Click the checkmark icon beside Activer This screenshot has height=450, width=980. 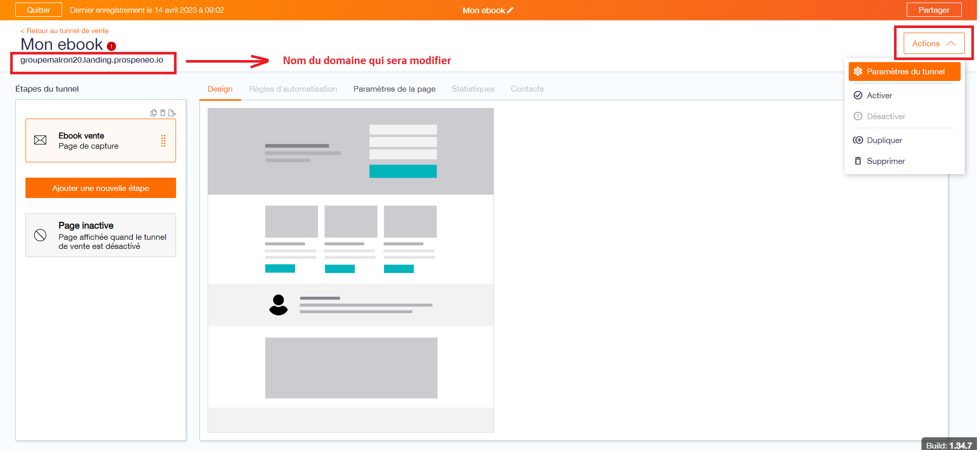point(858,95)
